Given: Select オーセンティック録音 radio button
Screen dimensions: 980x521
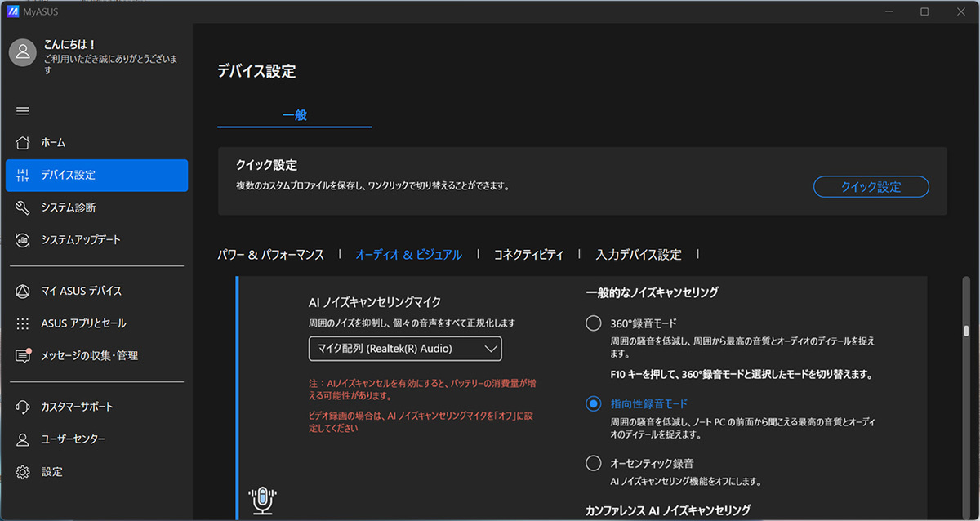Looking at the screenshot, I should [x=594, y=463].
